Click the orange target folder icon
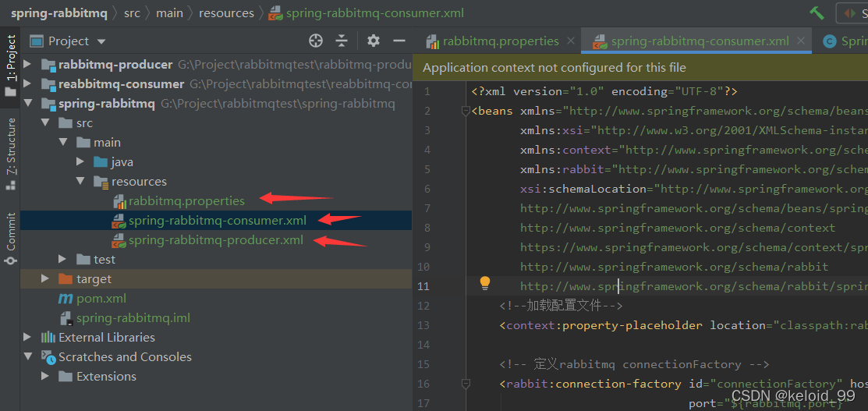This screenshot has width=868, height=411. (66, 278)
